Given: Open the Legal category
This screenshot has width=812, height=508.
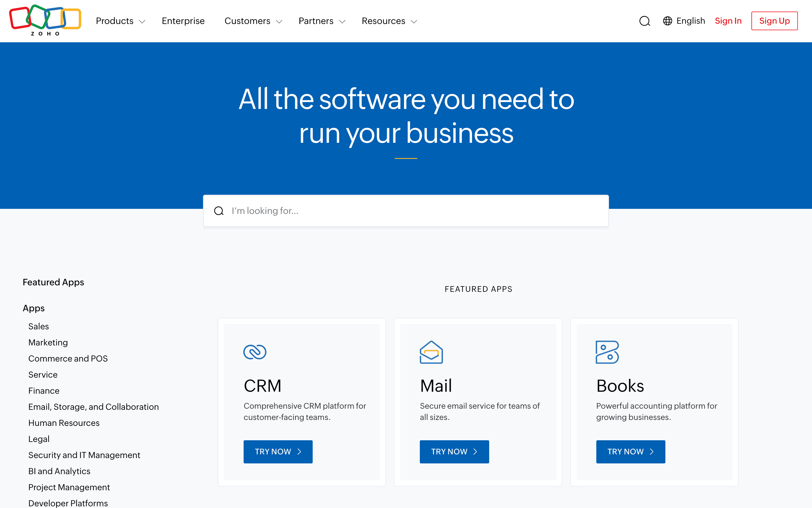Looking at the screenshot, I should (x=39, y=439).
